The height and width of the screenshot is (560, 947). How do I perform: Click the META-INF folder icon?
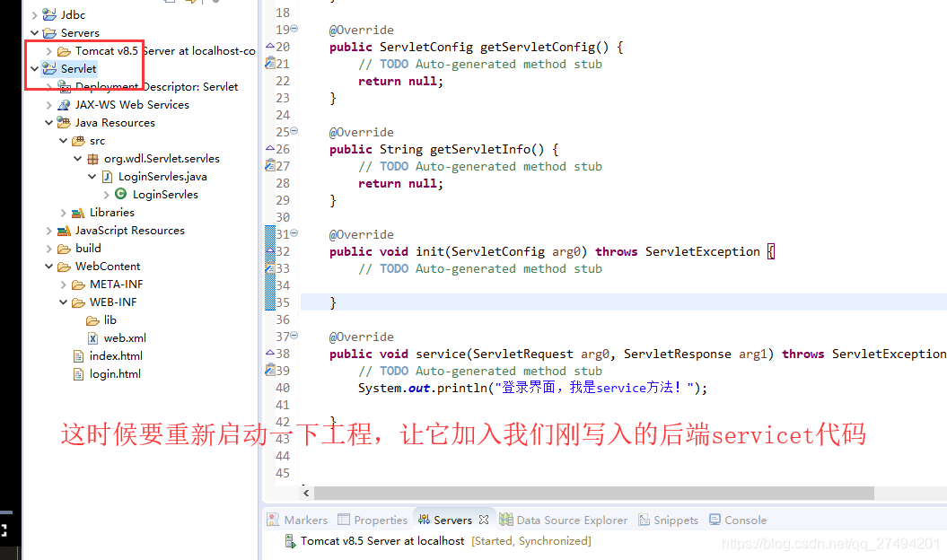click(78, 284)
